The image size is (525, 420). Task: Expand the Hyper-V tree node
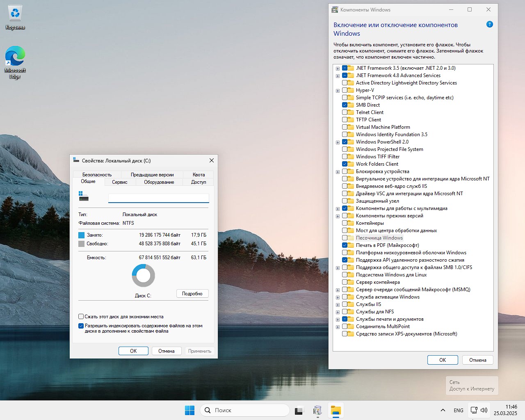coord(338,91)
